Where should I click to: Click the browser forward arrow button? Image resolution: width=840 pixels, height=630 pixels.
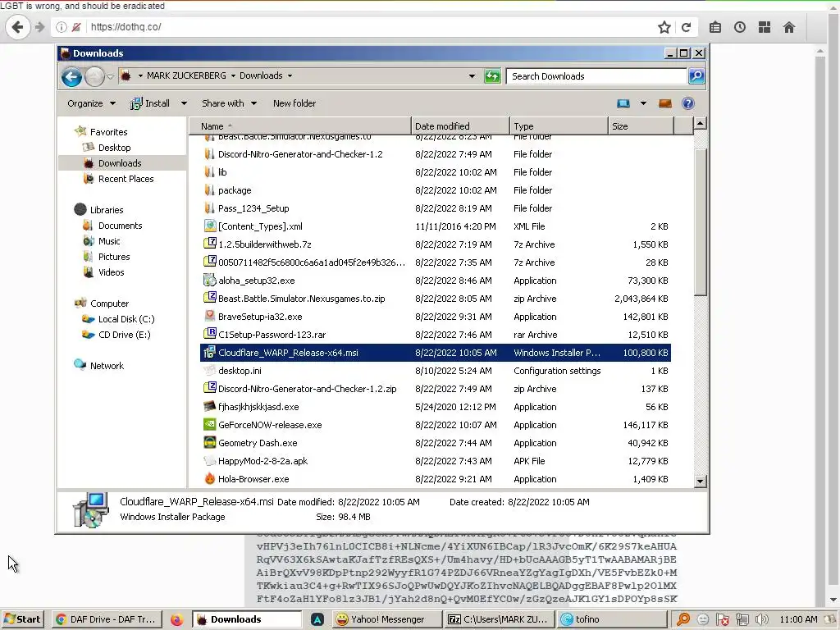click(39, 27)
